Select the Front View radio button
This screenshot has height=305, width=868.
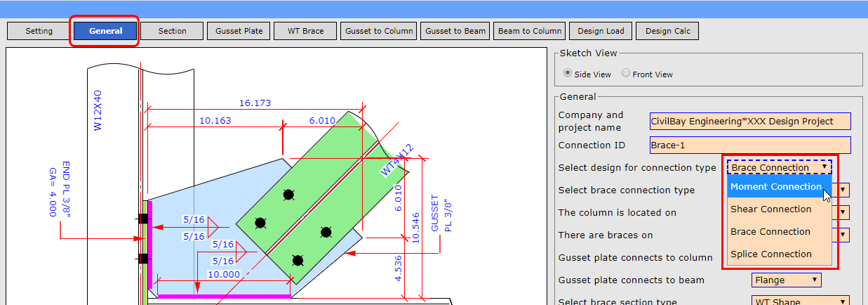[626, 74]
